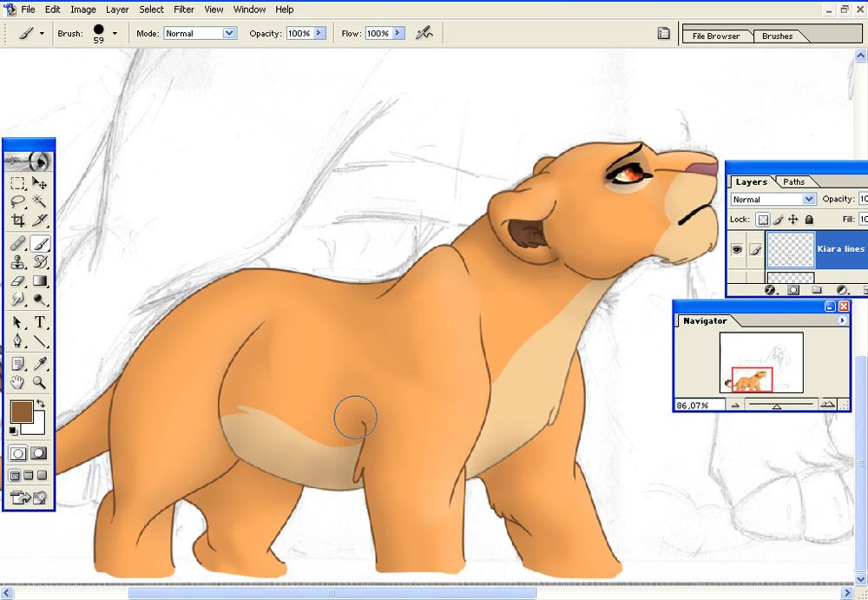Open the Navigator palette menu arrow

point(842,320)
